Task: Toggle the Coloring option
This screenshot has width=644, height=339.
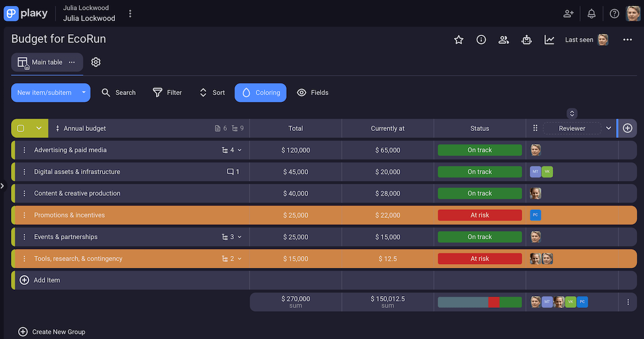Action: pos(260,93)
